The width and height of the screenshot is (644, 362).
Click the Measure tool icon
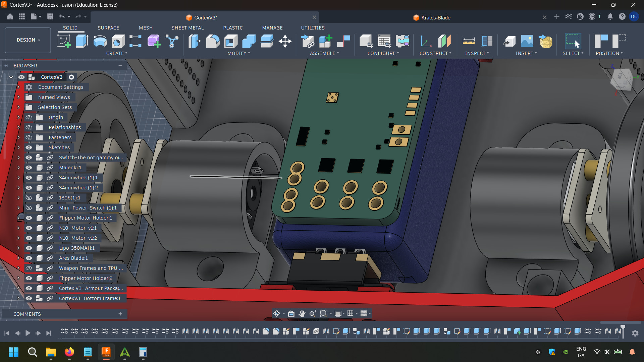(468, 41)
